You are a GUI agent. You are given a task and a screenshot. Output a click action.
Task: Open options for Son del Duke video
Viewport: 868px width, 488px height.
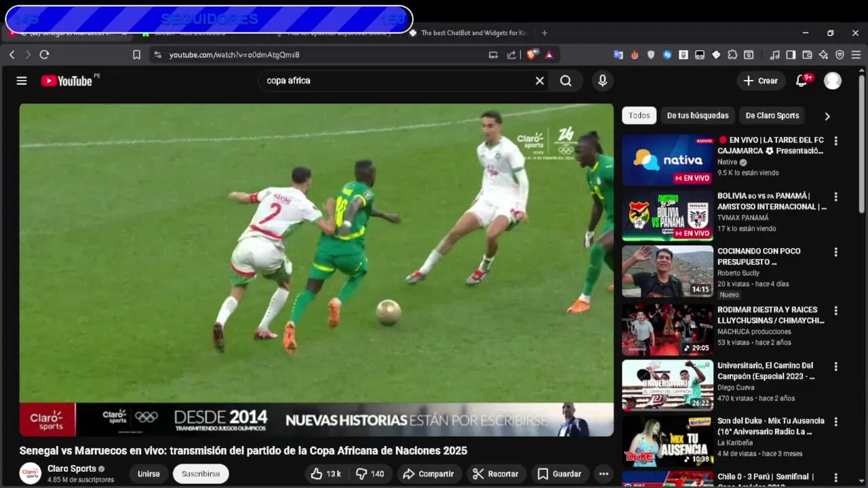coord(835,422)
